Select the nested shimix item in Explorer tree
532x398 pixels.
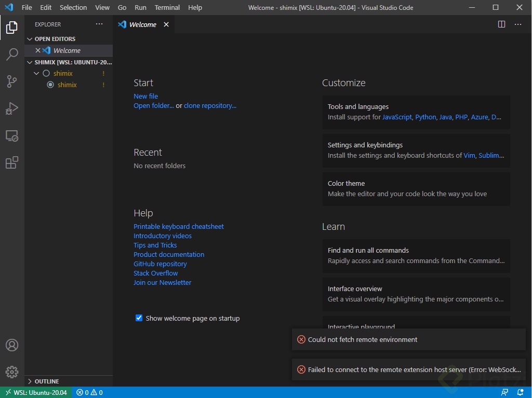tap(69, 85)
